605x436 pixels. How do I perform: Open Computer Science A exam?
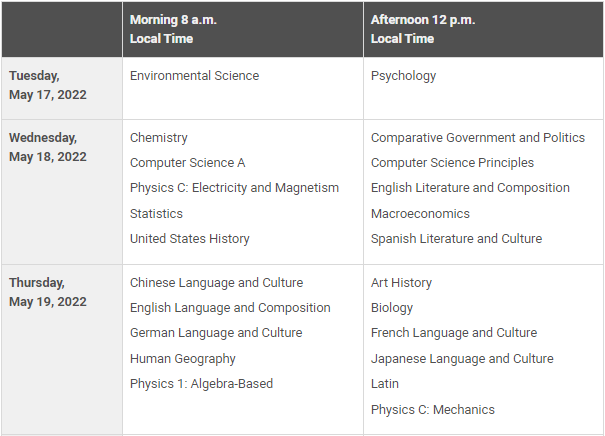click(187, 163)
